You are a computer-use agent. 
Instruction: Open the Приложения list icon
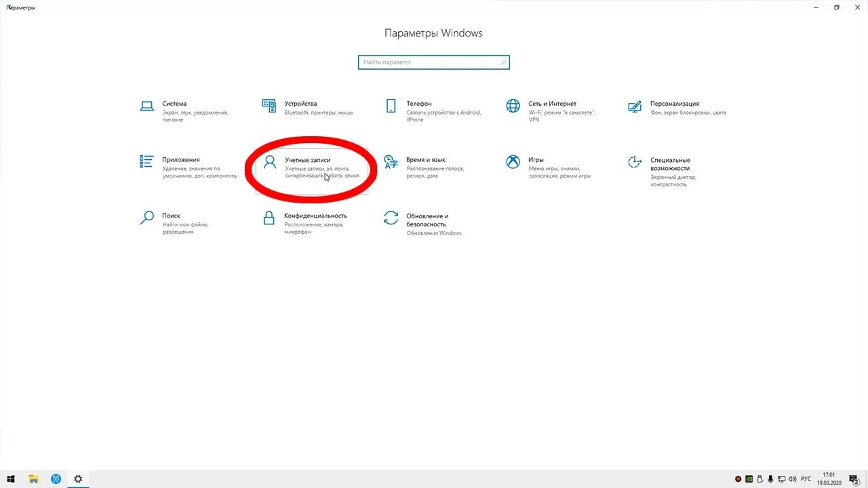(146, 162)
